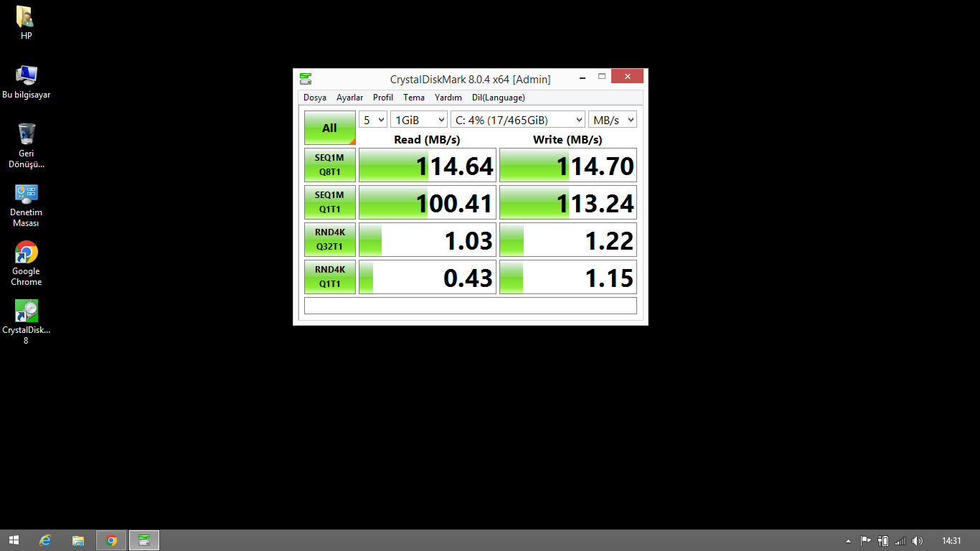Click the 100.41 read result
The width and height of the screenshot is (980, 551).
428,202
